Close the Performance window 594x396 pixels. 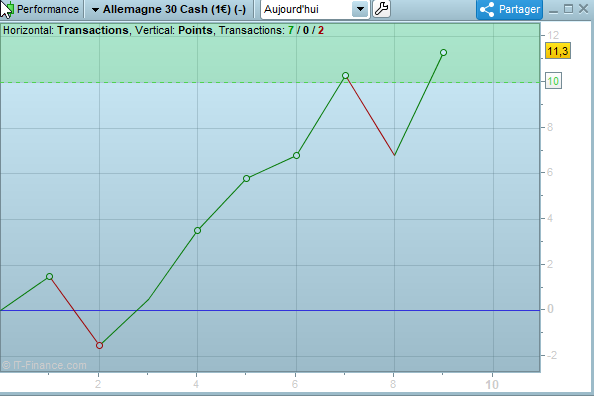[x=584, y=9]
